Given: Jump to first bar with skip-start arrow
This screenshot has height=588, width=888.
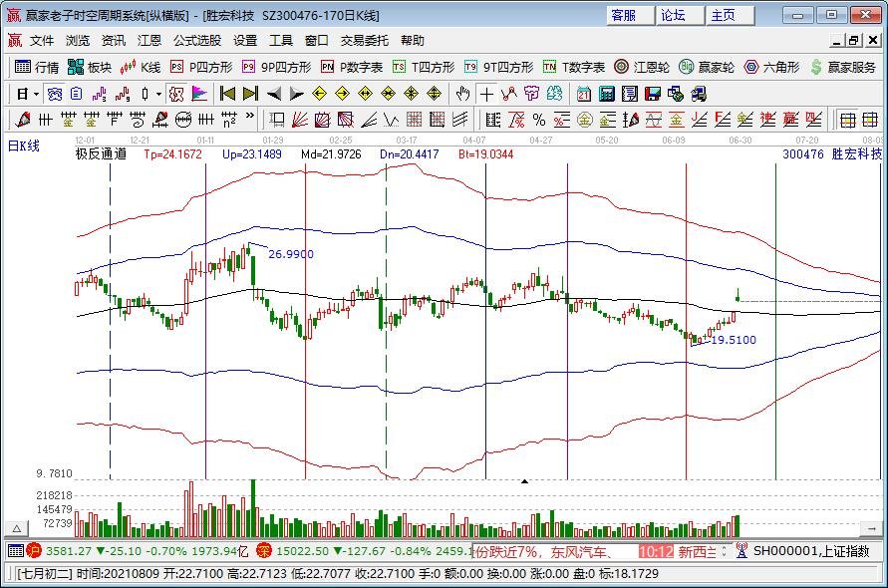Looking at the screenshot, I should coord(227,94).
